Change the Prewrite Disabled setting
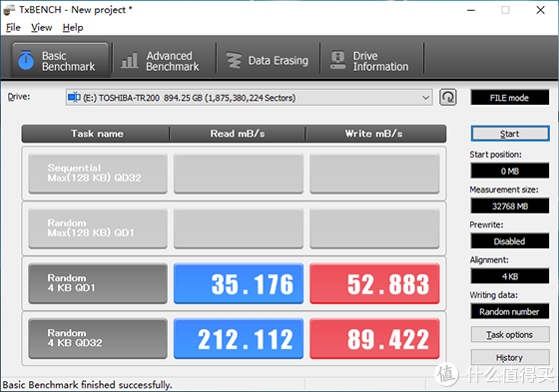Viewport: 559px width, 392px height. 510,241
